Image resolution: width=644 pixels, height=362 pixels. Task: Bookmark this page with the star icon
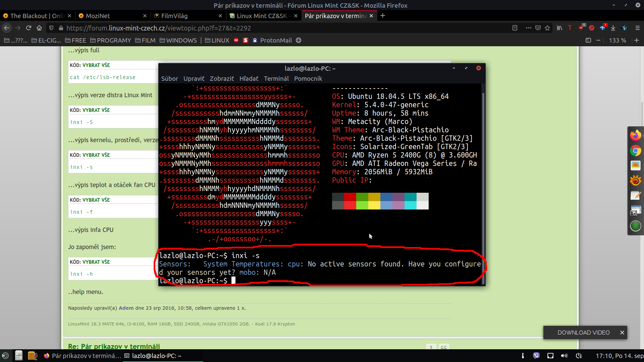tap(547, 28)
